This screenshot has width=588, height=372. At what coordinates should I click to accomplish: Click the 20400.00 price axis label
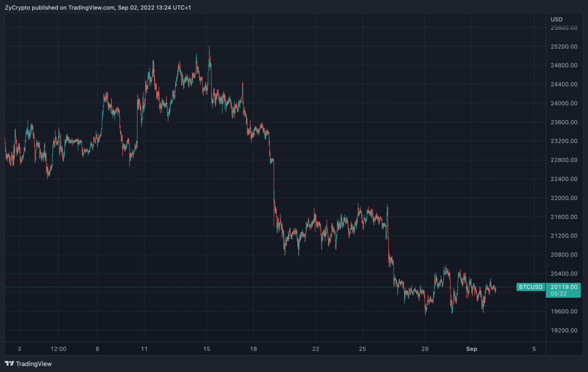pyautogui.click(x=564, y=274)
